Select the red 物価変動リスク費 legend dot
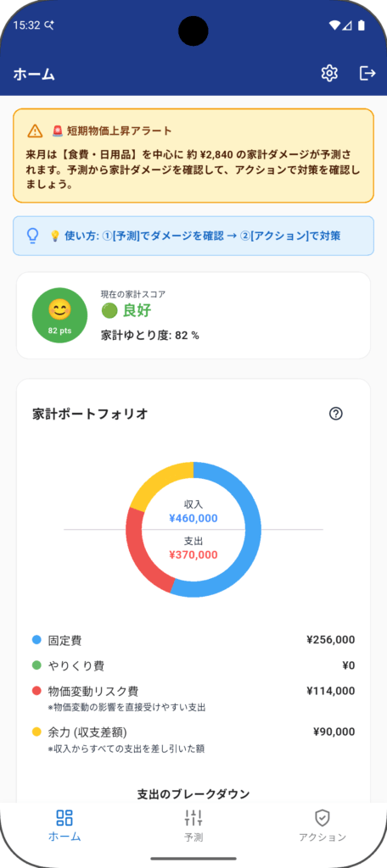This screenshot has height=868, width=387. [37, 691]
